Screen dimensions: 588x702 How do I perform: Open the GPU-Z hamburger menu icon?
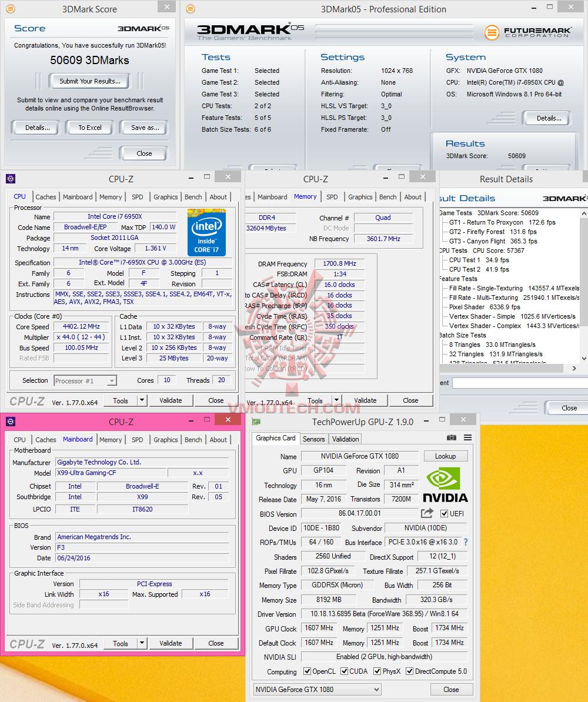pos(467,437)
